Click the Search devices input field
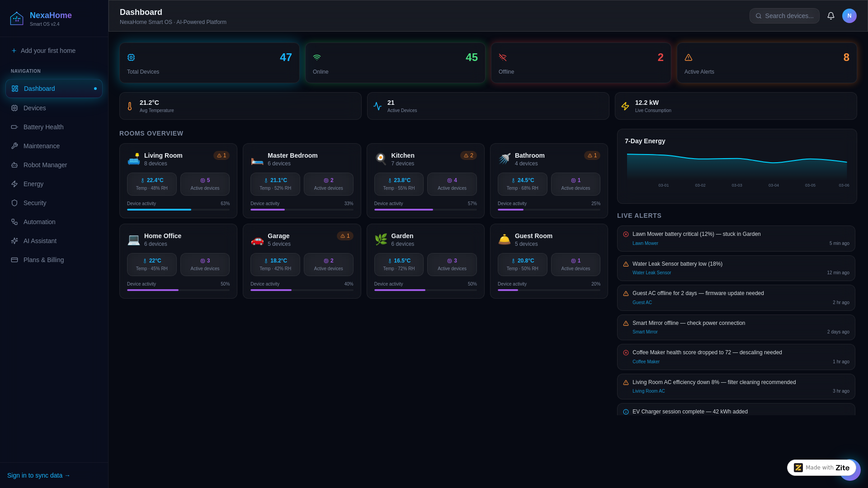 point(789,16)
